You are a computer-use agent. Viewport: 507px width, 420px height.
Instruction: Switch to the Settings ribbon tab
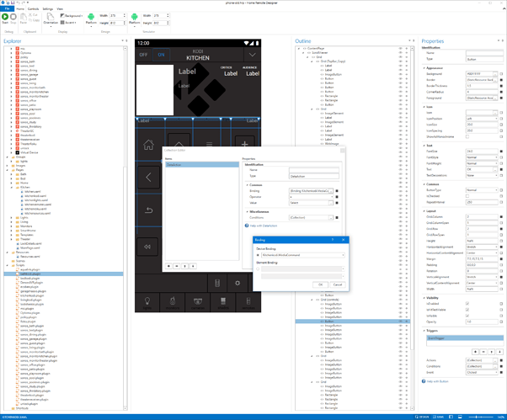(48, 8)
